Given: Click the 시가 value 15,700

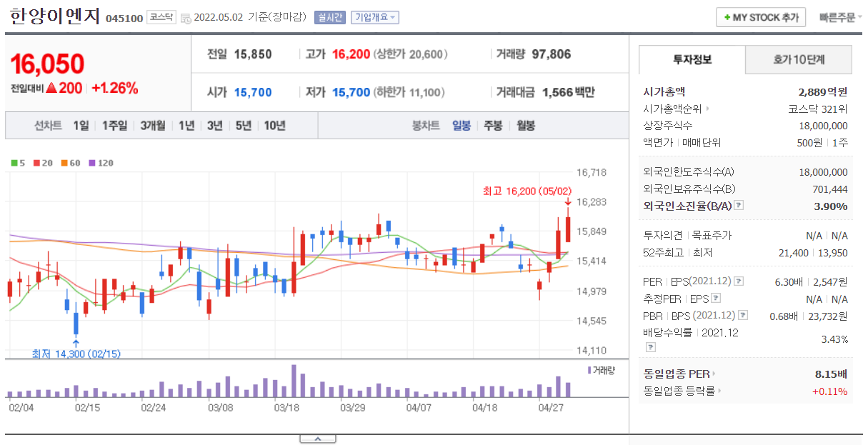Looking at the screenshot, I should tap(253, 92).
